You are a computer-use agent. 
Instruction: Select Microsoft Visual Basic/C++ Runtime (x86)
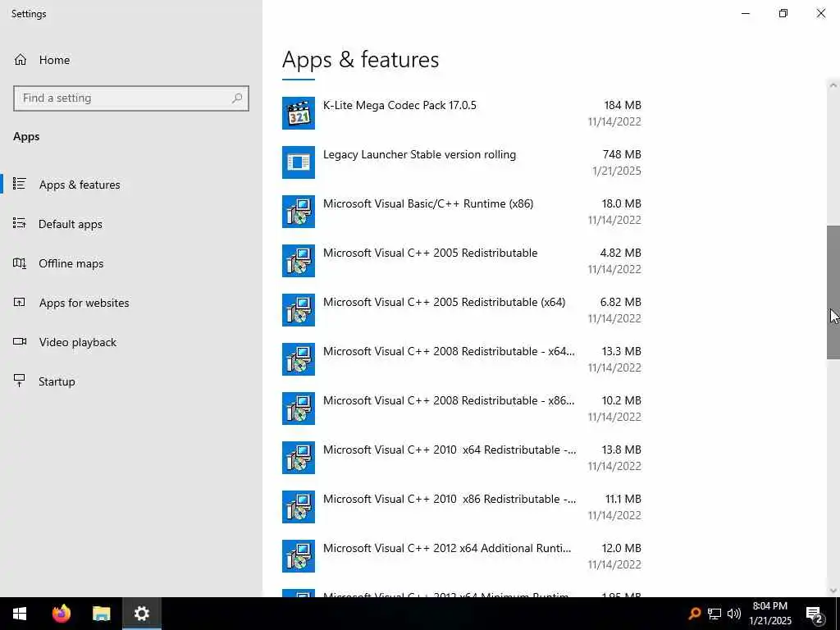[462, 212]
